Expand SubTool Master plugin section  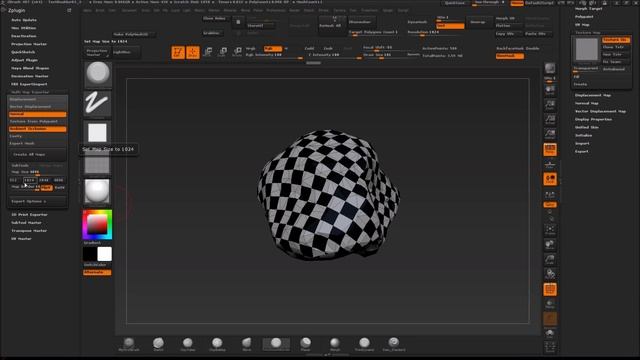[x=27, y=222]
